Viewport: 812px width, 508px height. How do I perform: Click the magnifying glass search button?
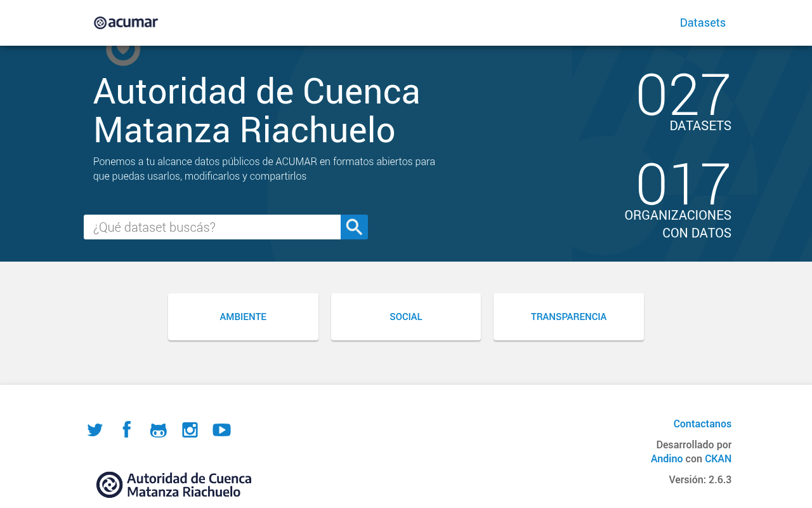click(x=354, y=227)
